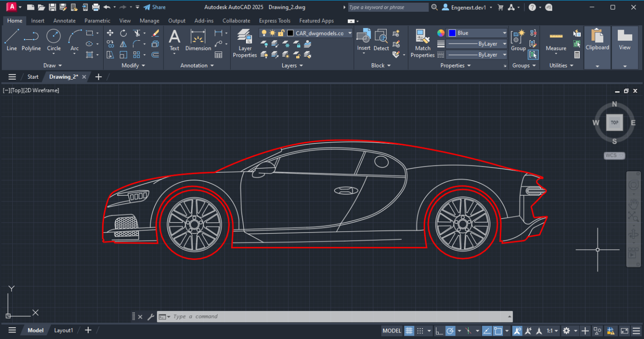
Task: Select the Erase tool
Action: 155,33
